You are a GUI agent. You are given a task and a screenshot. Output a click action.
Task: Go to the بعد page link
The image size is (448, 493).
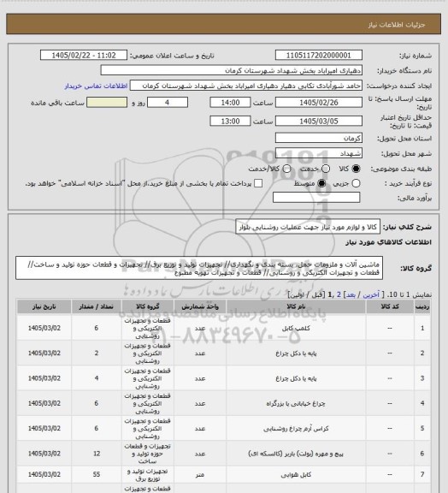pyautogui.click(x=350, y=294)
